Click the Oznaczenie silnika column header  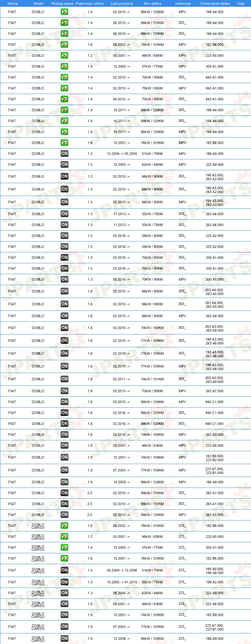point(215,4)
